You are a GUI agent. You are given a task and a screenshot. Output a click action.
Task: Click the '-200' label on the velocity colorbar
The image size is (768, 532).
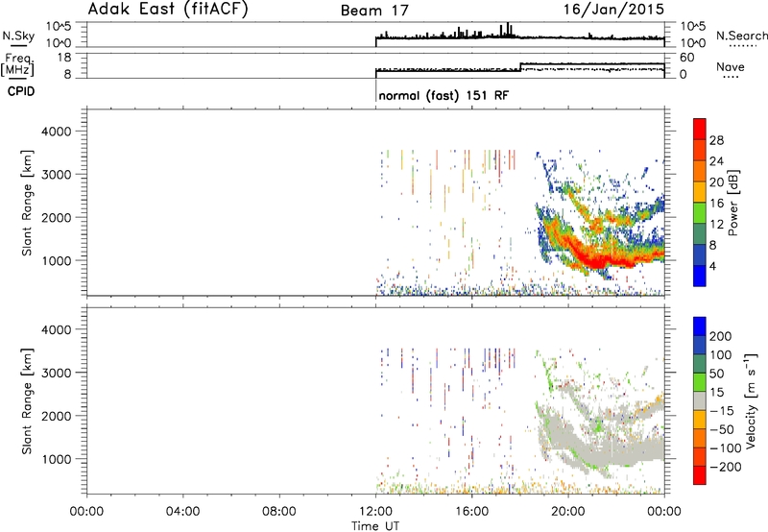tap(726, 467)
